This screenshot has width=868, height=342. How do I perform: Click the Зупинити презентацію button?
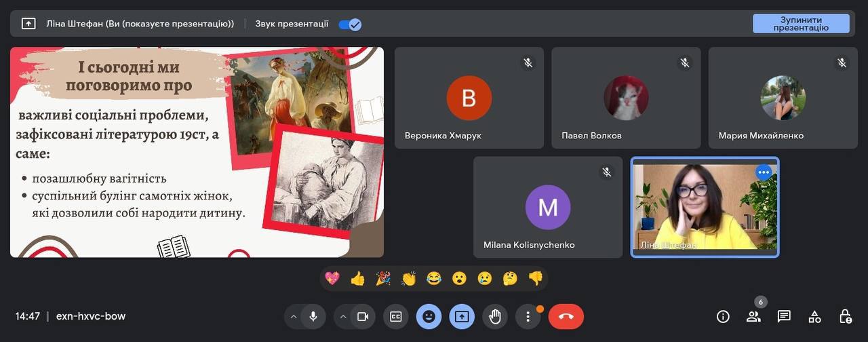(801, 24)
